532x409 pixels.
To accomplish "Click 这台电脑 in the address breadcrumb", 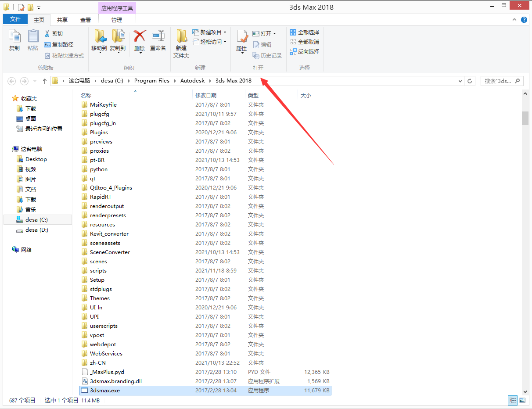I will click(x=79, y=81).
